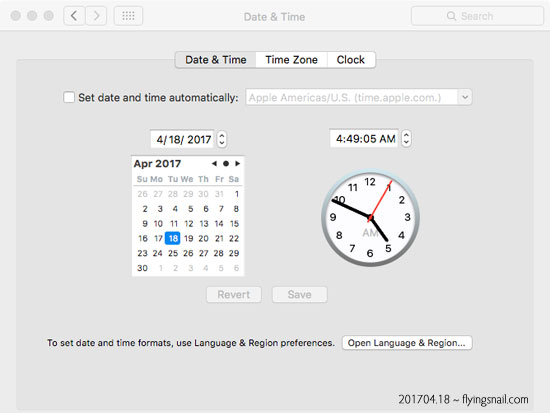Switch to the Time Zone tab

pyautogui.click(x=291, y=60)
